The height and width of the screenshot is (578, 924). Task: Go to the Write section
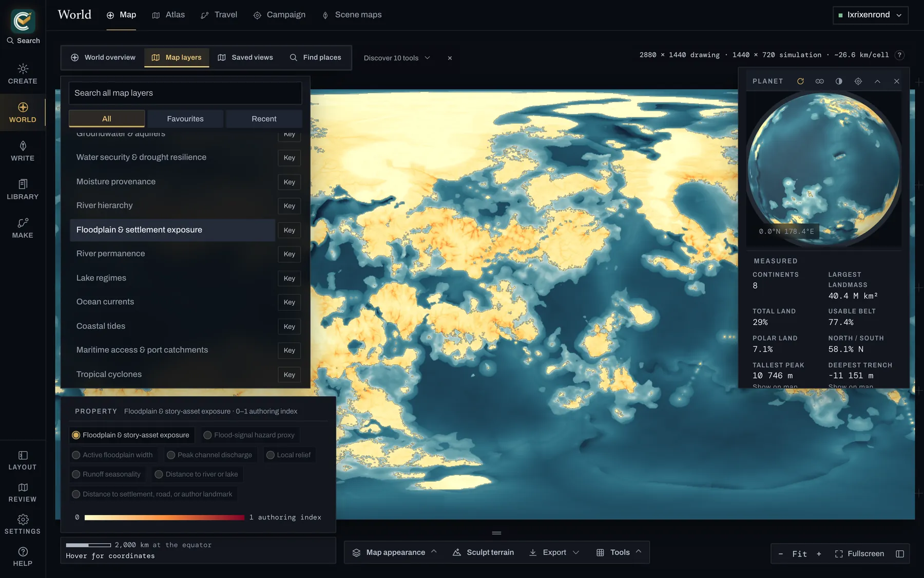(x=23, y=151)
